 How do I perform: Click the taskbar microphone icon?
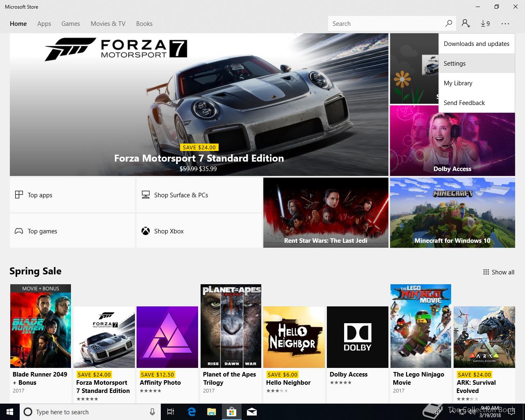point(152,412)
